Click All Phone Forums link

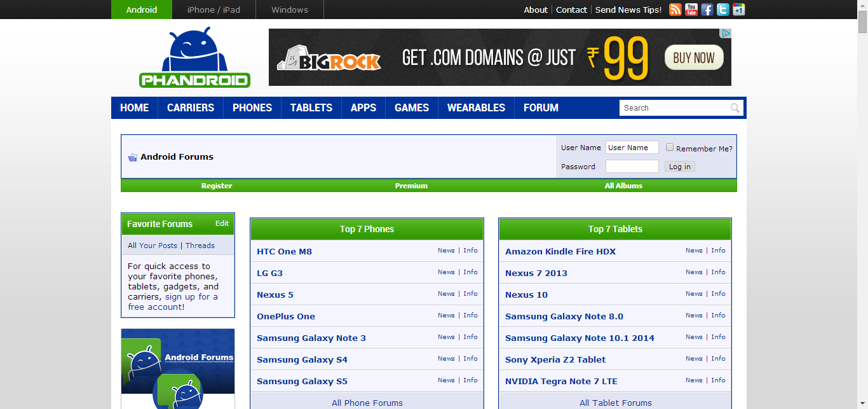click(367, 403)
